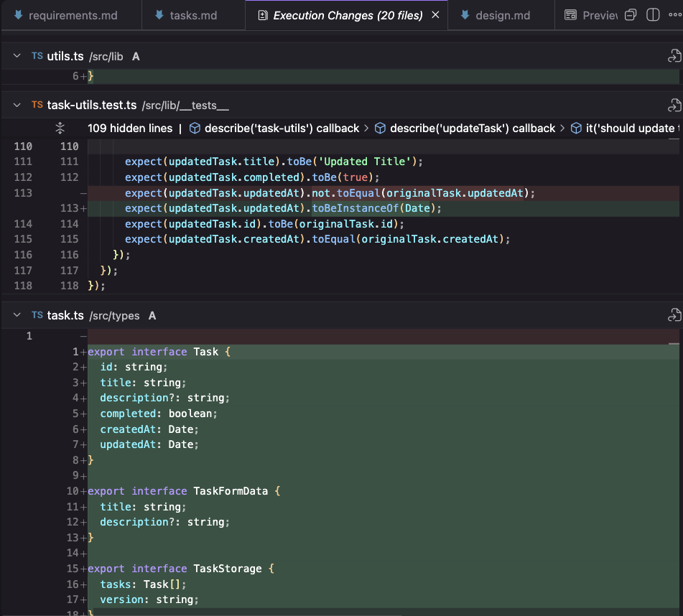Expand the 109 hidden lines icon

[60, 128]
